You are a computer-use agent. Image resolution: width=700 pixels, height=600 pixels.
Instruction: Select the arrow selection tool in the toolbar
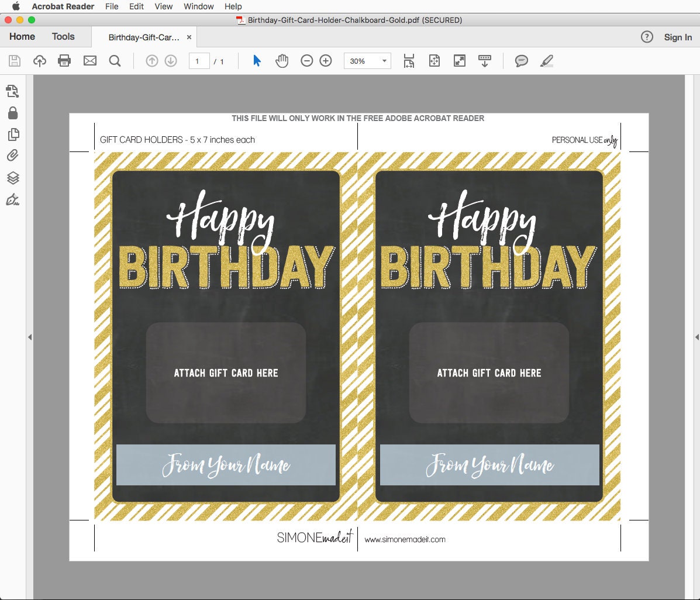click(256, 61)
